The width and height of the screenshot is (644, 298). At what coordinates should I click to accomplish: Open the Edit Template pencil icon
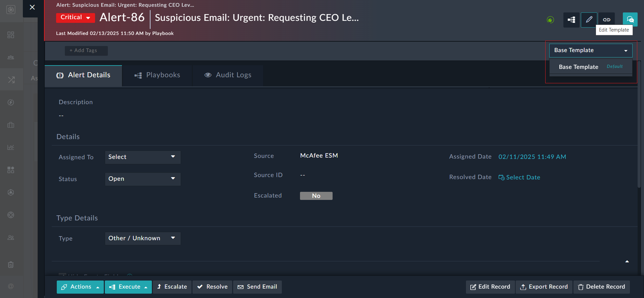click(589, 20)
